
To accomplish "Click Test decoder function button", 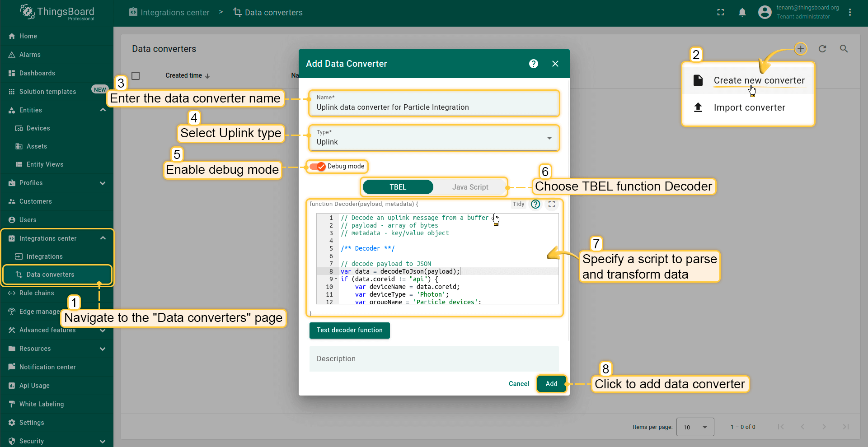I will (x=349, y=330).
